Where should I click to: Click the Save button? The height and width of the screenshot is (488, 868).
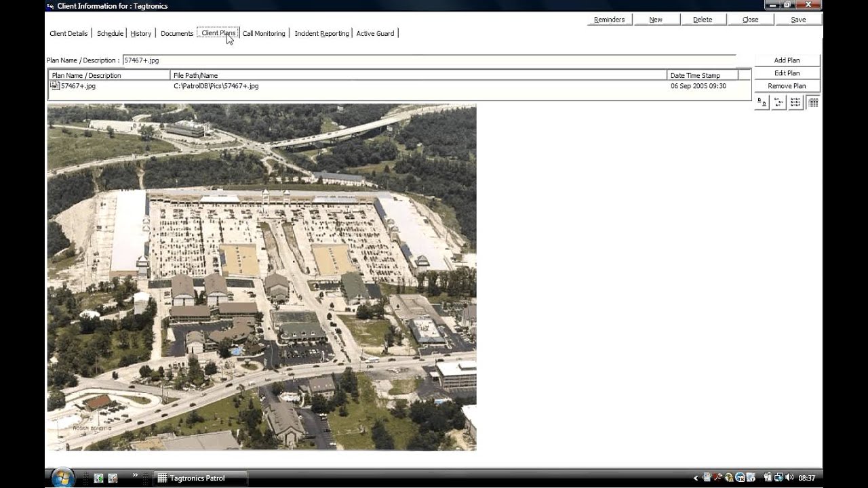[798, 20]
